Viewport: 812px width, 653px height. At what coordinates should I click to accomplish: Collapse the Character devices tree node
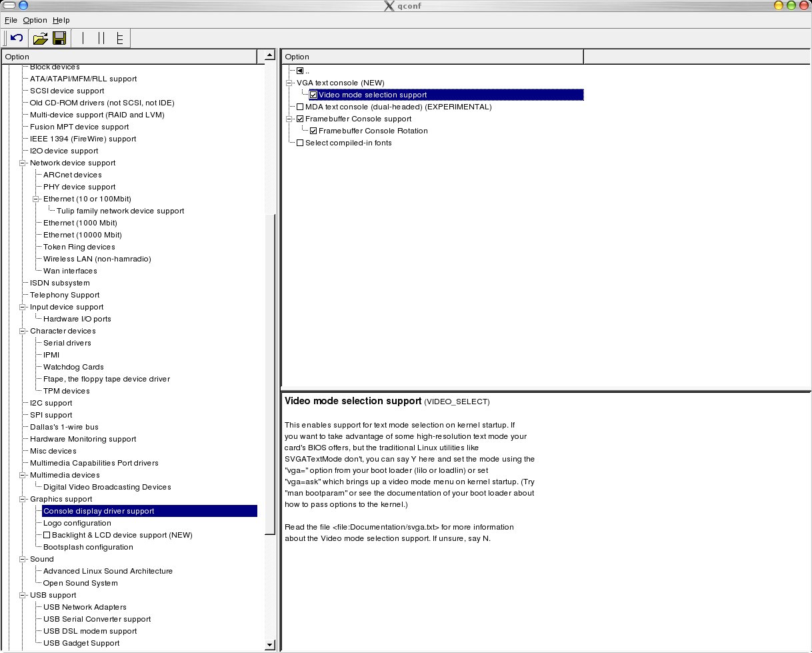(23, 331)
